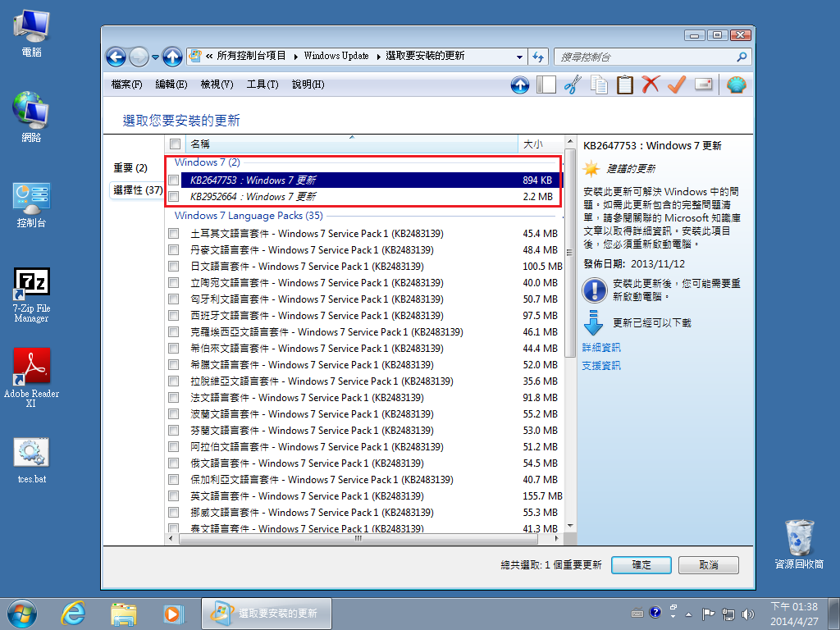Open the 編輯(E) menu
The width and height of the screenshot is (840, 630).
tap(171, 84)
